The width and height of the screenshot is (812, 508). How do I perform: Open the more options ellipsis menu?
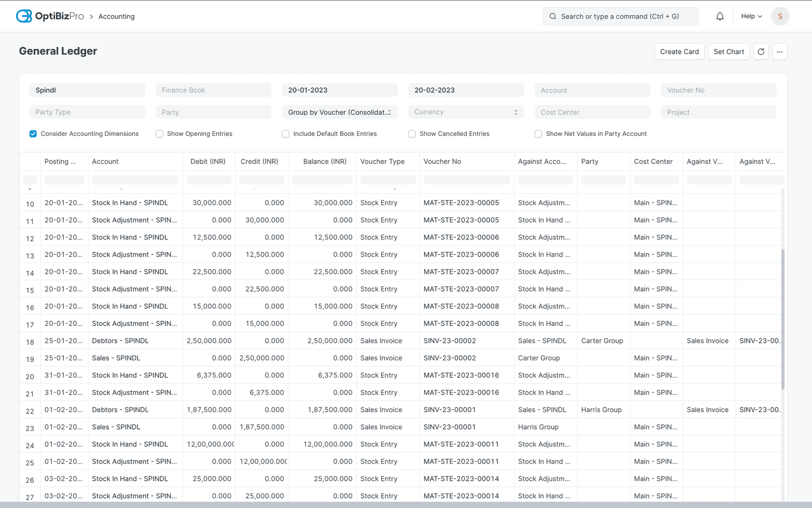point(780,52)
